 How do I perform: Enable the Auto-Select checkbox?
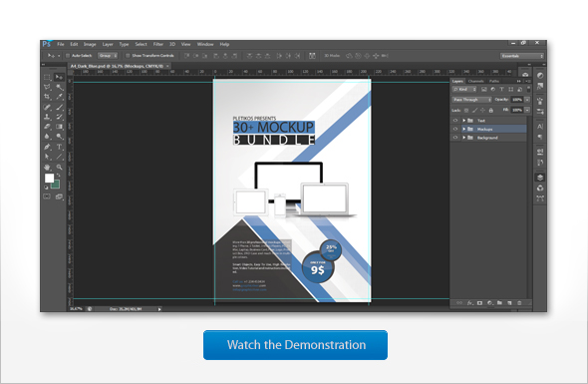pos(68,56)
